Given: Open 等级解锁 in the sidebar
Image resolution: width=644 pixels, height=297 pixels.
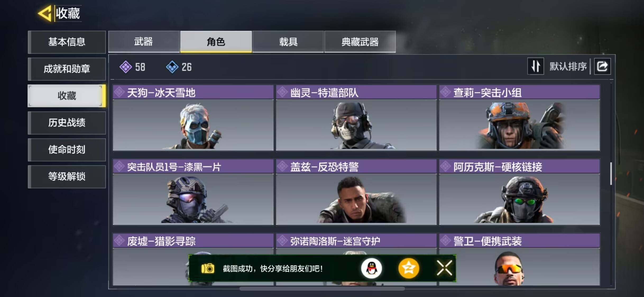Looking at the screenshot, I should (x=67, y=177).
